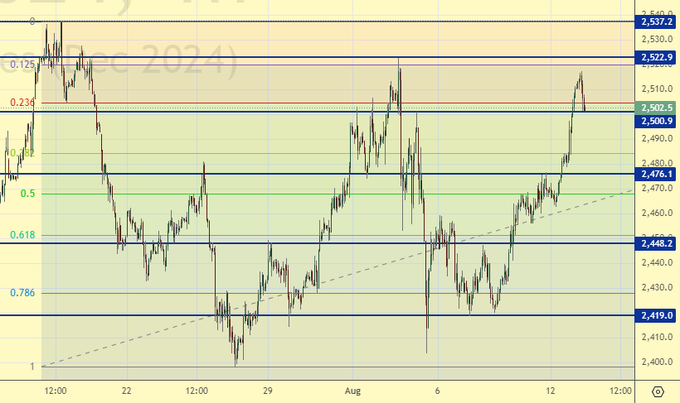Click the 2,476.1 support level label
This screenshot has height=403, width=680.
[656, 174]
